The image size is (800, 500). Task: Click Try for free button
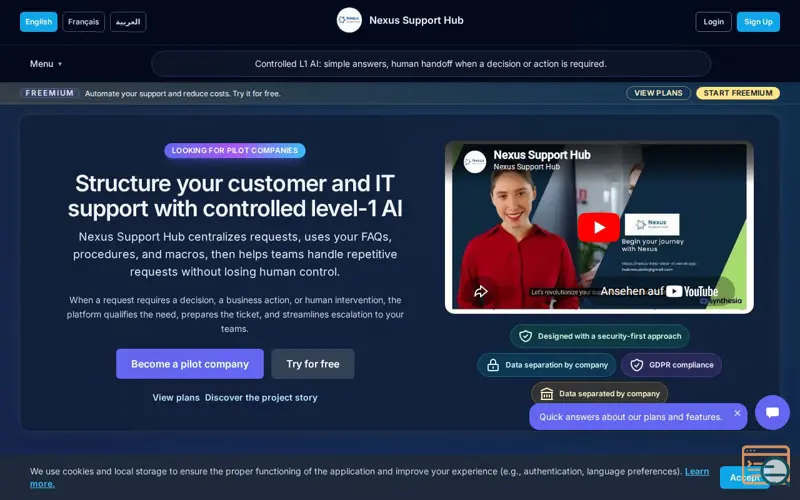coord(313,364)
